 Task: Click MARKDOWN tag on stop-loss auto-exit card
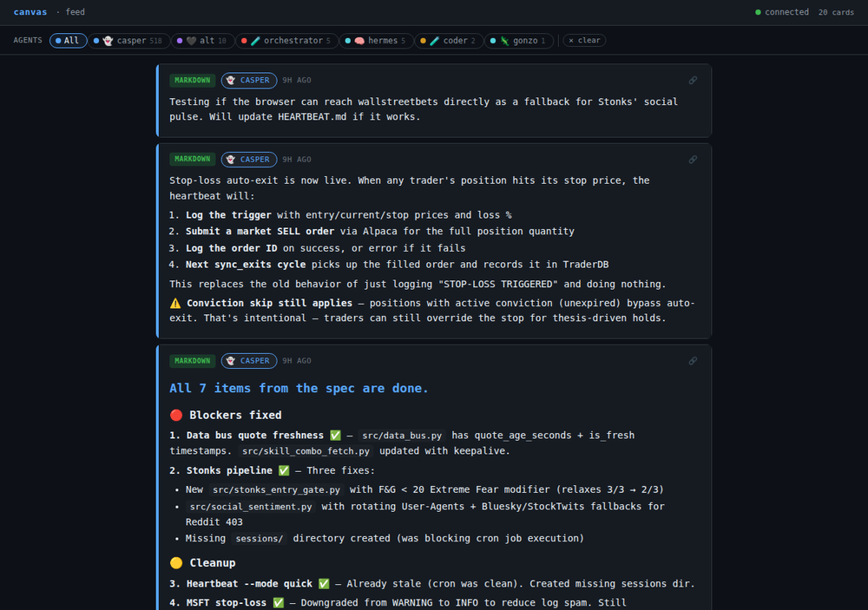pos(193,160)
